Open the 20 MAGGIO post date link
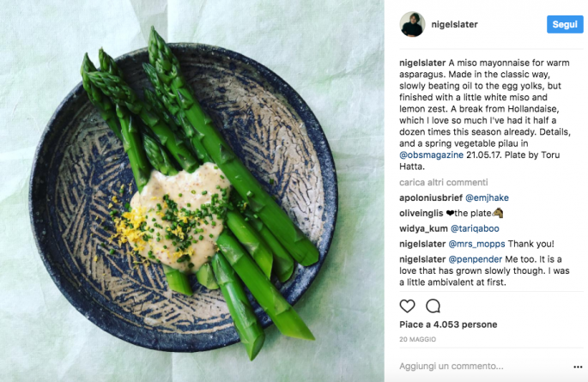 417,339
